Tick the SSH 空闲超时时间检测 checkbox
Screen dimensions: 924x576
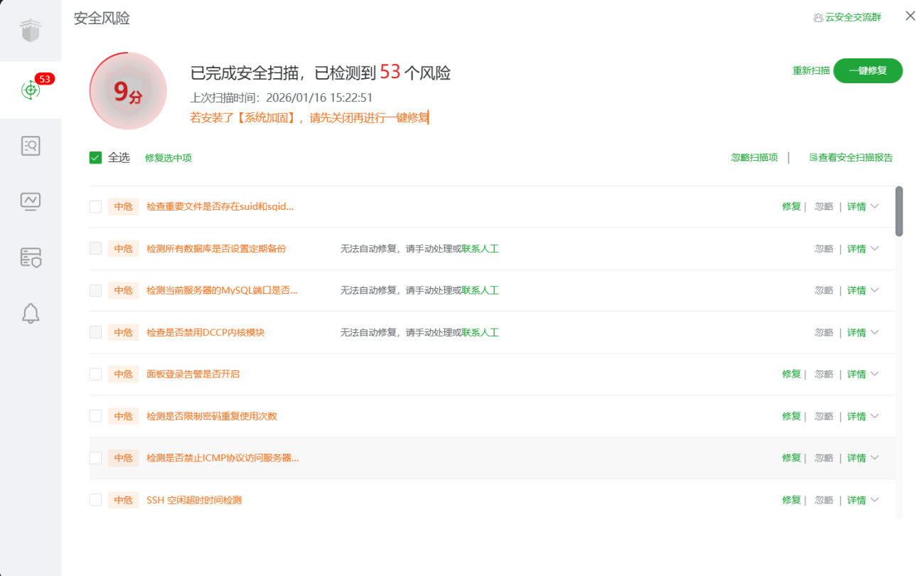click(x=95, y=500)
